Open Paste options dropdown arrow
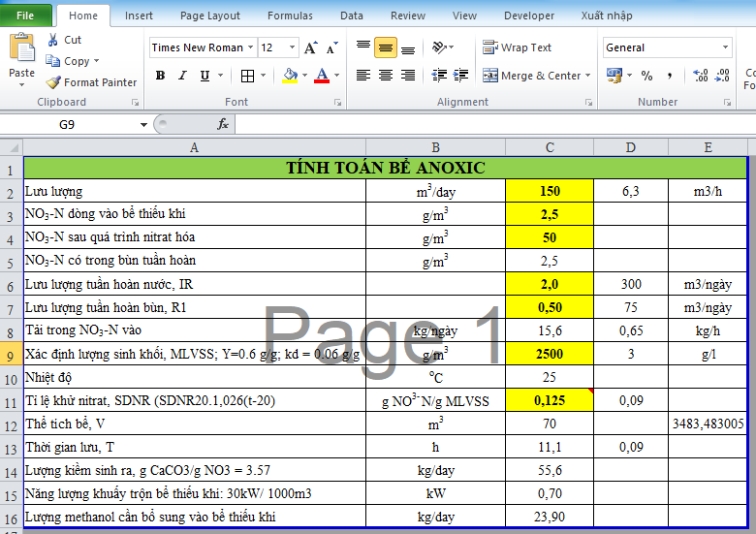Viewport: 756px width, 534px height. click(x=21, y=85)
